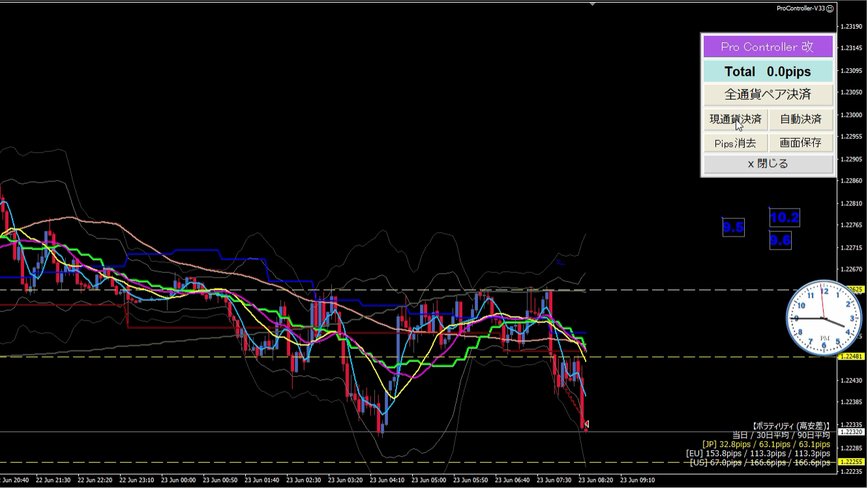Close the panel with x 閉じる
868x488 pixels.
click(x=768, y=164)
